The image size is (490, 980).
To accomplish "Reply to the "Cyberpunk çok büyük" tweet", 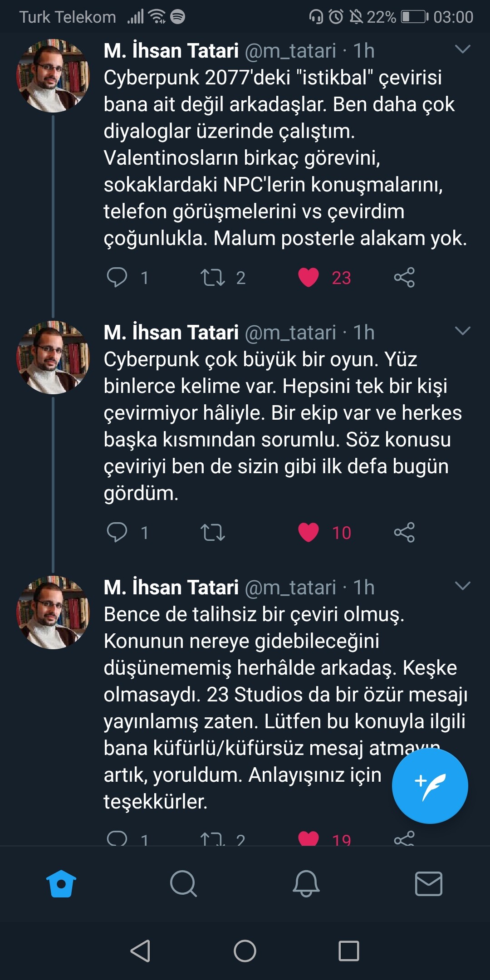I will (117, 532).
